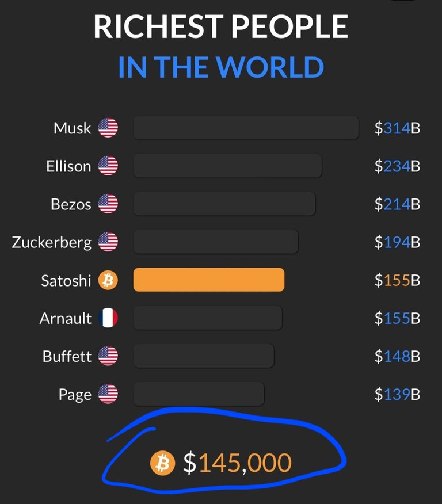Screen dimensions: 442x504
Task: Click the US flag next to Zuckerberg
Action: (108, 242)
